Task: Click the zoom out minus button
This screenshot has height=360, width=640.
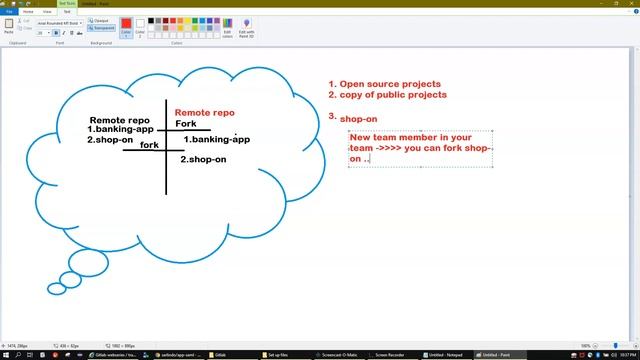Action: coord(595,346)
